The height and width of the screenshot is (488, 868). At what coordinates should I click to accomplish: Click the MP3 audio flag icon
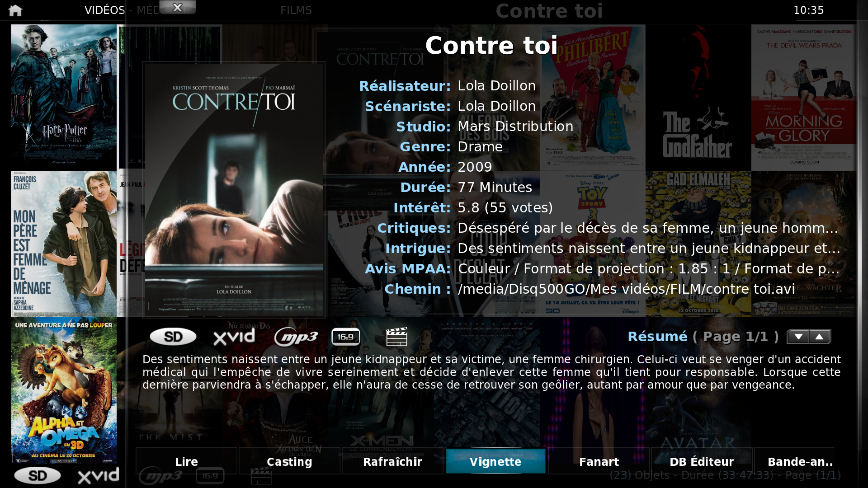[x=296, y=337]
